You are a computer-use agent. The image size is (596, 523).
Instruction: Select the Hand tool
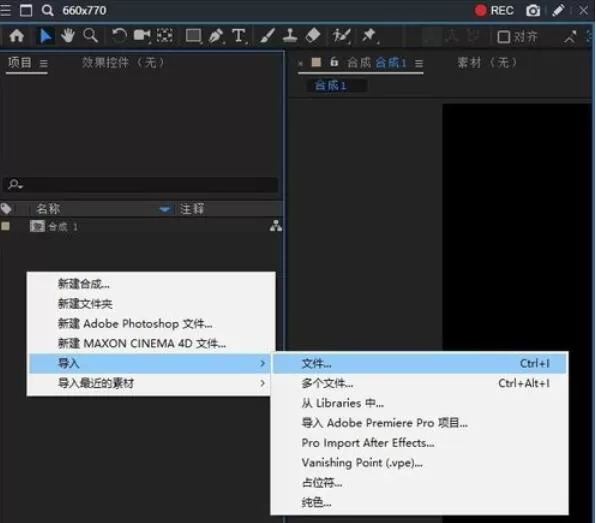point(68,36)
